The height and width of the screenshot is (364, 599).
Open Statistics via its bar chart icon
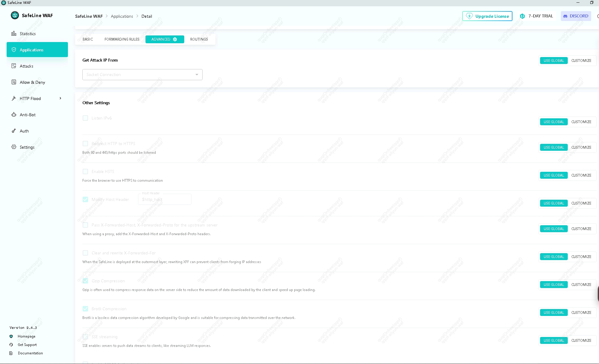tap(14, 33)
